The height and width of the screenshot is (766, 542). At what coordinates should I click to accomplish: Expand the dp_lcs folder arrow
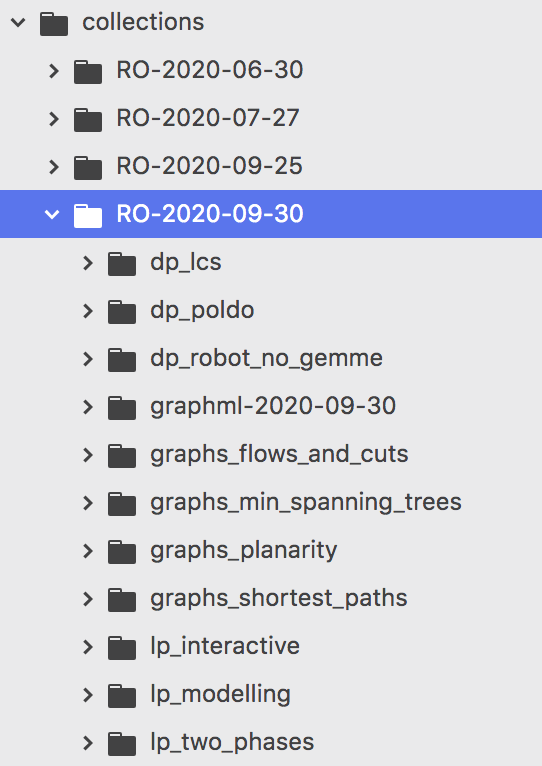pos(88,263)
